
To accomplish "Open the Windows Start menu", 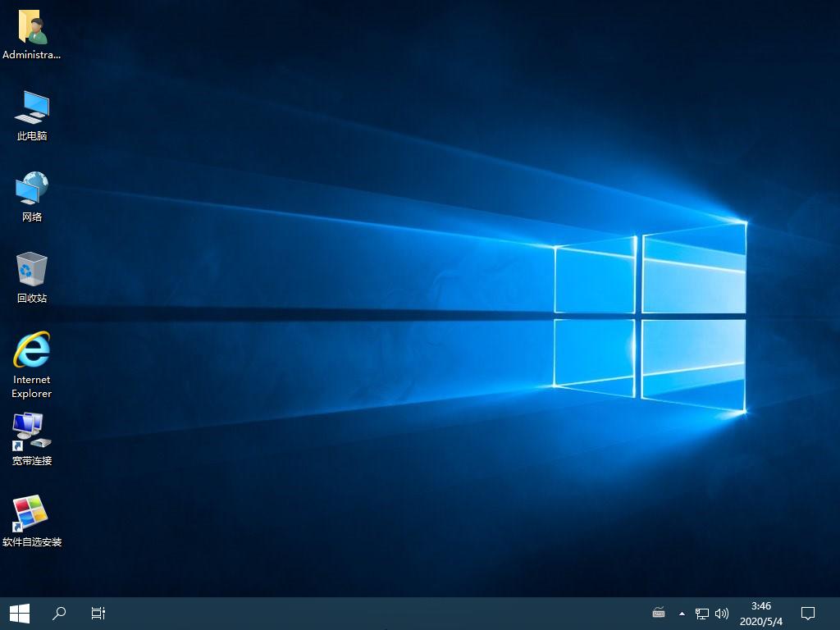I will (x=20, y=614).
